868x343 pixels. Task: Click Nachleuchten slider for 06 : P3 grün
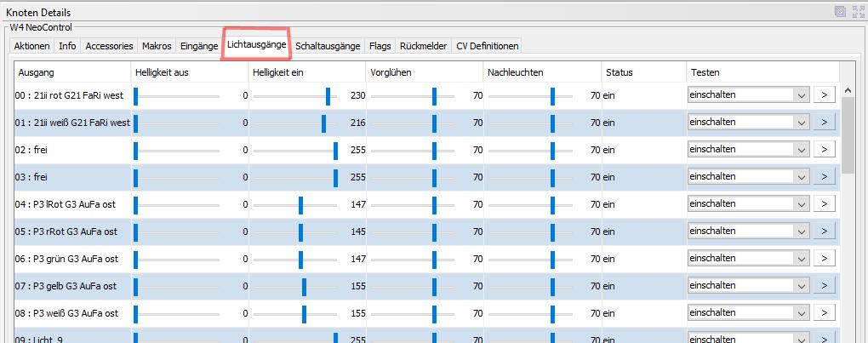(x=552, y=259)
